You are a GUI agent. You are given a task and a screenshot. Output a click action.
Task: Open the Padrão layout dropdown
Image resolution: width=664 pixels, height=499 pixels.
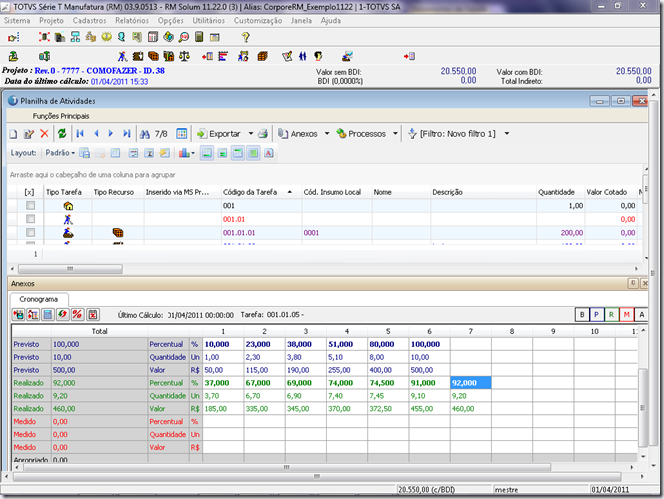click(60, 153)
